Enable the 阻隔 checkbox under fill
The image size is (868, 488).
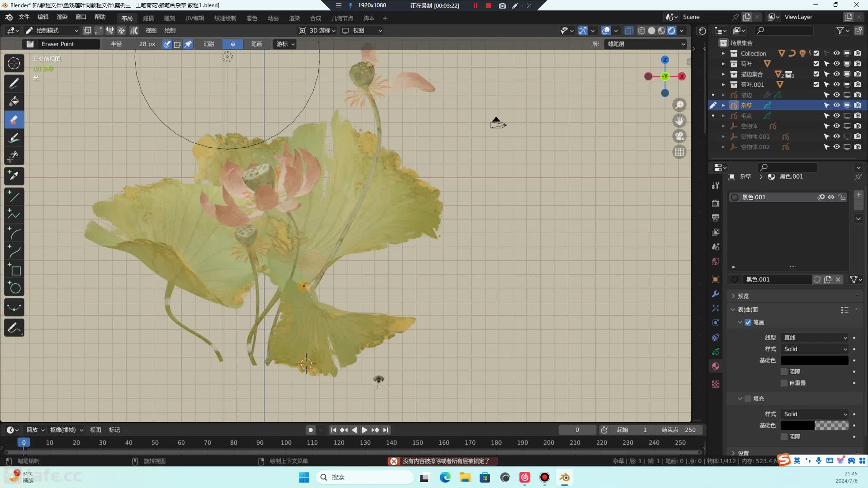(x=784, y=436)
